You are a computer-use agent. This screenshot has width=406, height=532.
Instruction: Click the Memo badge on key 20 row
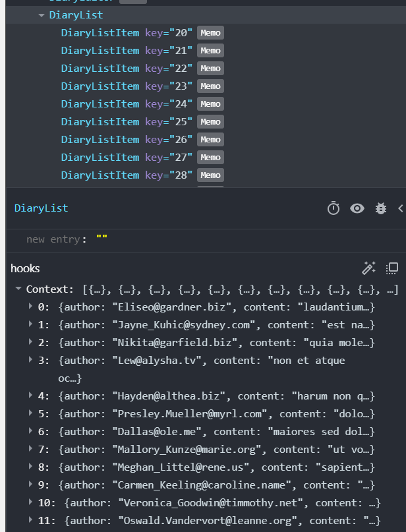pyautogui.click(x=210, y=33)
